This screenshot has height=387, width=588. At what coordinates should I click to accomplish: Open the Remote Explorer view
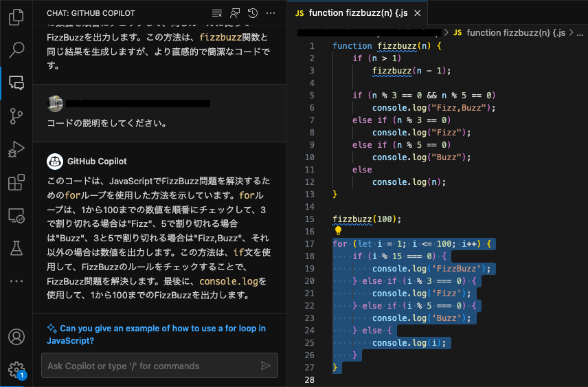pos(16,216)
